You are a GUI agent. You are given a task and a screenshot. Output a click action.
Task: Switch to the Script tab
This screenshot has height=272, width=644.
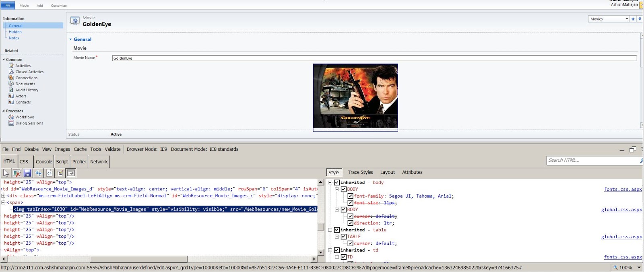[x=62, y=162]
